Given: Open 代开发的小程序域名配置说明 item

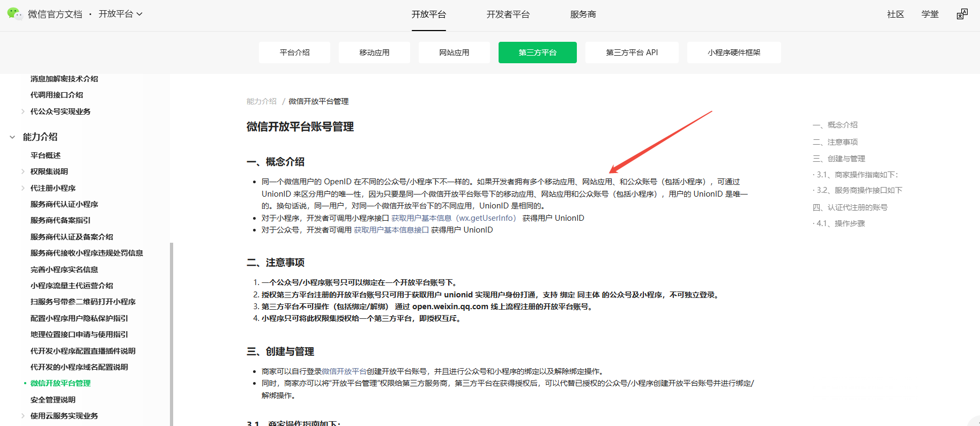Looking at the screenshot, I should click(x=79, y=367).
